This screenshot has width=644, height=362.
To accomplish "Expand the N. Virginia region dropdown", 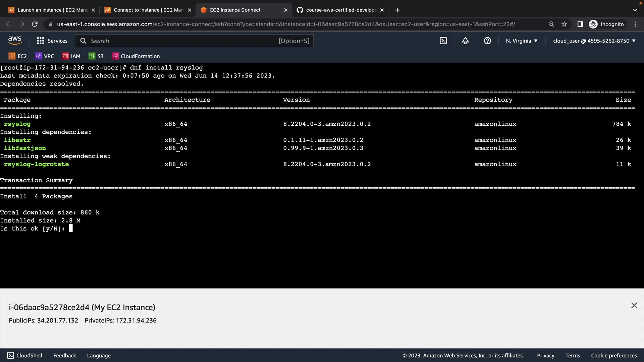I will [x=522, y=41].
